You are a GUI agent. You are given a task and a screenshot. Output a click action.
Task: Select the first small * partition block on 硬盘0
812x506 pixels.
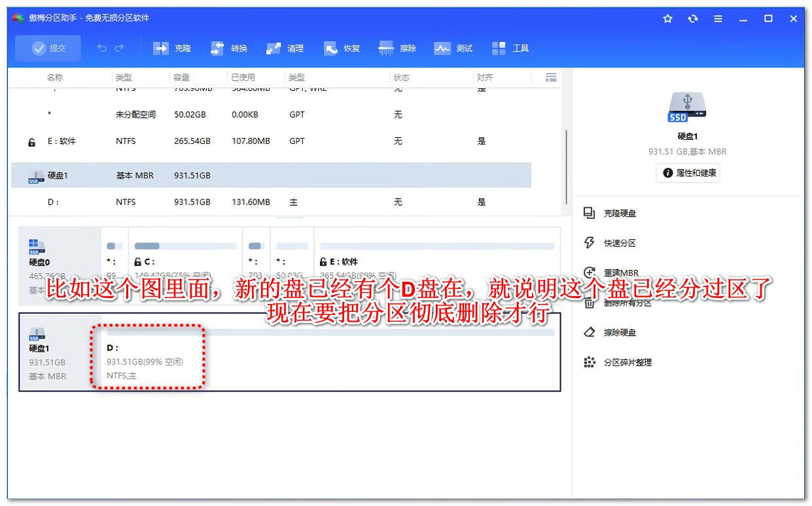click(115, 265)
